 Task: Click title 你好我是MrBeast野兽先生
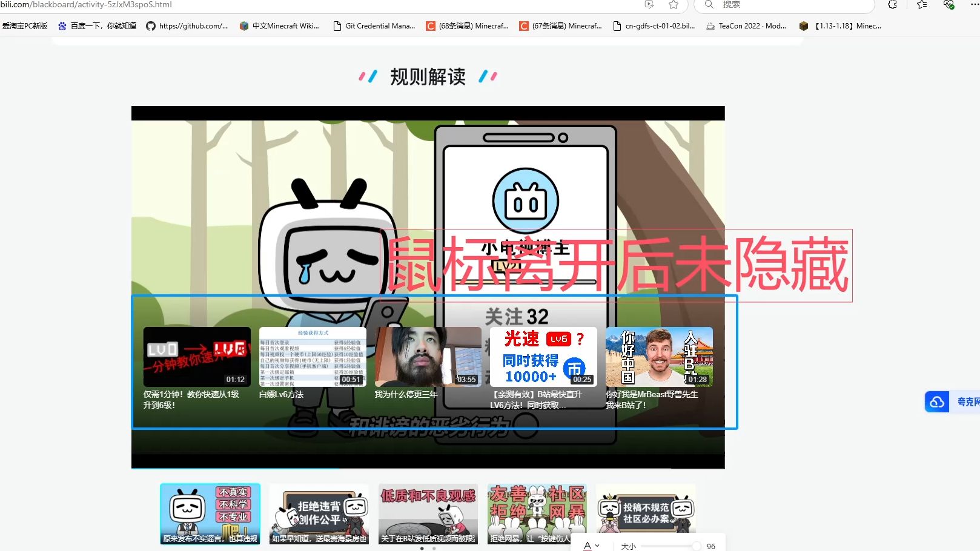(652, 400)
